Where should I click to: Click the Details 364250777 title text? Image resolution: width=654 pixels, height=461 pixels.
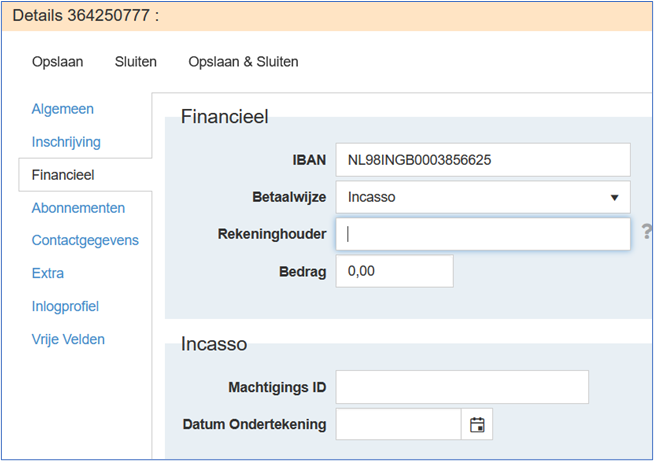tap(86, 16)
